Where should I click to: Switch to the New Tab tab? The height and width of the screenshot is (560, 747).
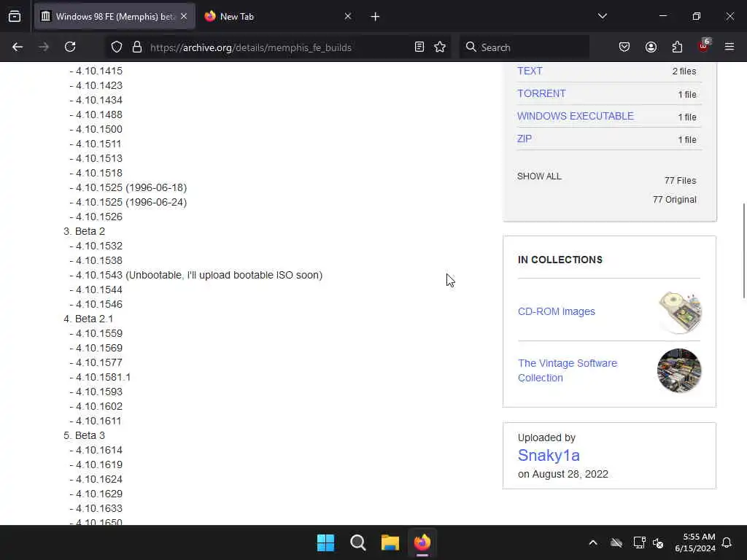278,17
